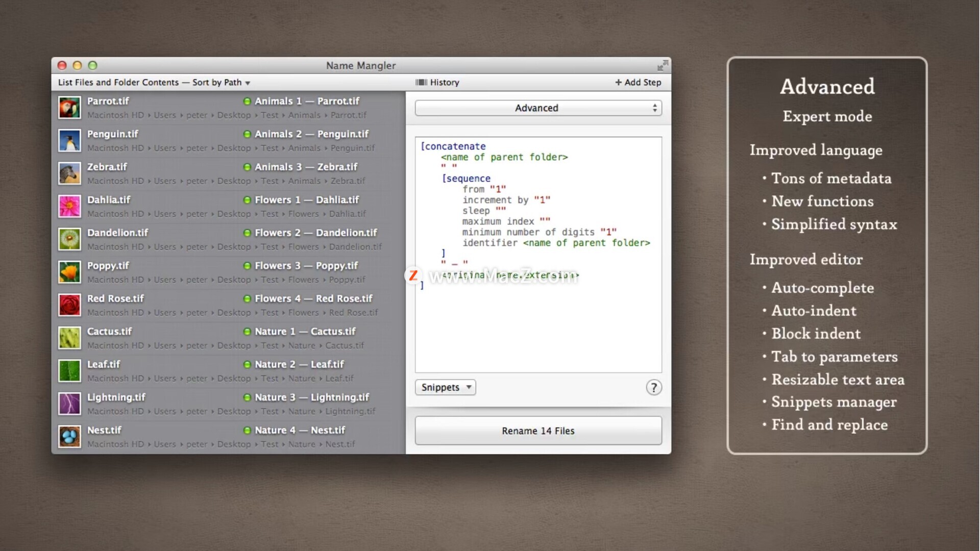Select the Dahlia.tif pink flower thumbnail
Viewport: 980px width, 551px height.
(x=69, y=207)
